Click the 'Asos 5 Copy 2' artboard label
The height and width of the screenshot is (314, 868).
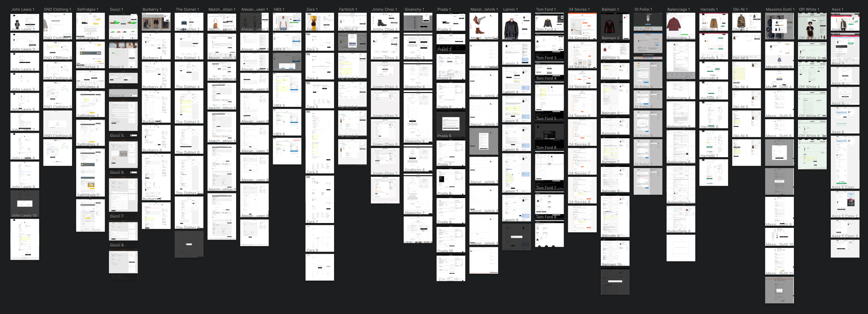845,216
